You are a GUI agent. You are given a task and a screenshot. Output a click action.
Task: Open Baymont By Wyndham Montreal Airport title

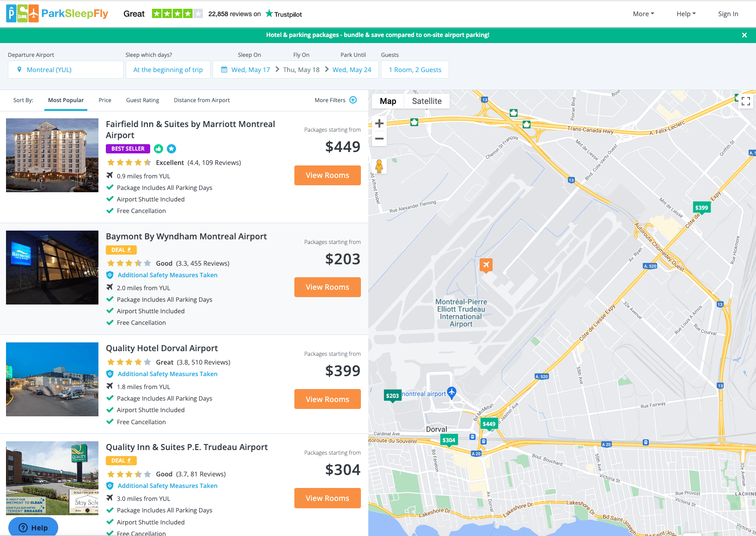(186, 237)
